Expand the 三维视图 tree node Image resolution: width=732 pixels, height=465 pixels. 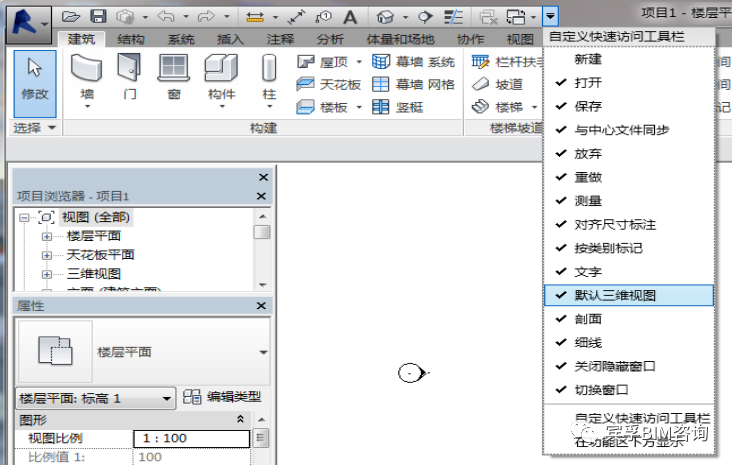47,274
